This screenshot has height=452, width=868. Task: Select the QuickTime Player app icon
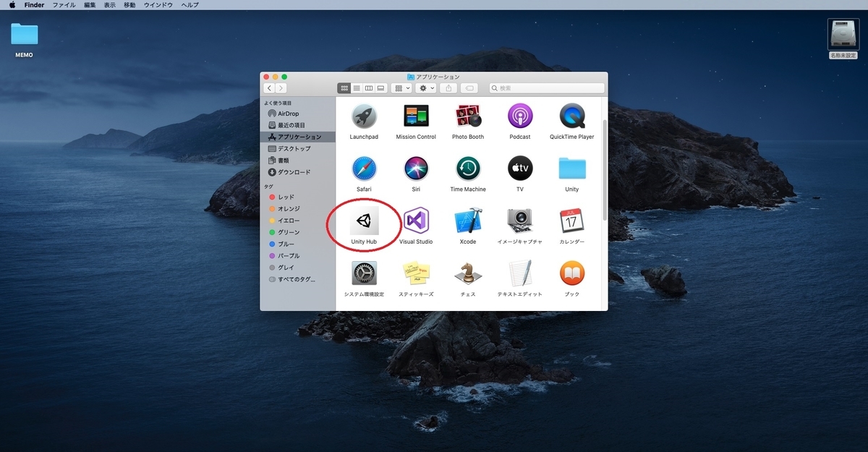pyautogui.click(x=572, y=116)
